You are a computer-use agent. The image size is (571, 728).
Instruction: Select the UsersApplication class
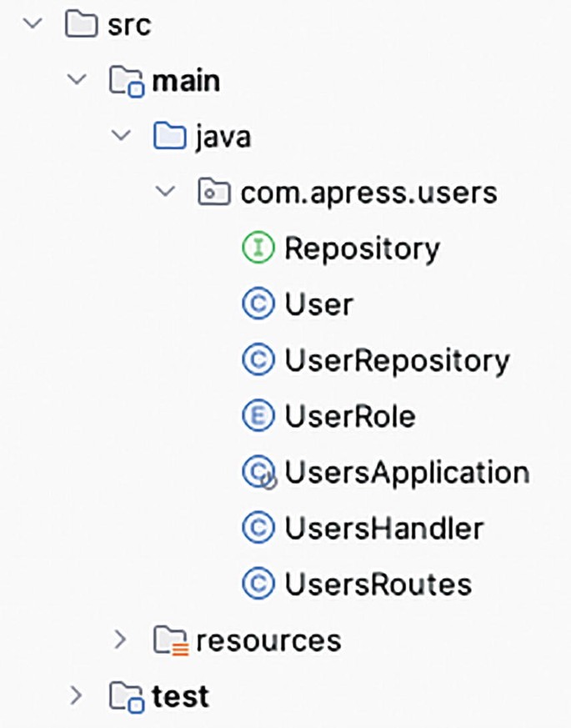(x=406, y=472)
